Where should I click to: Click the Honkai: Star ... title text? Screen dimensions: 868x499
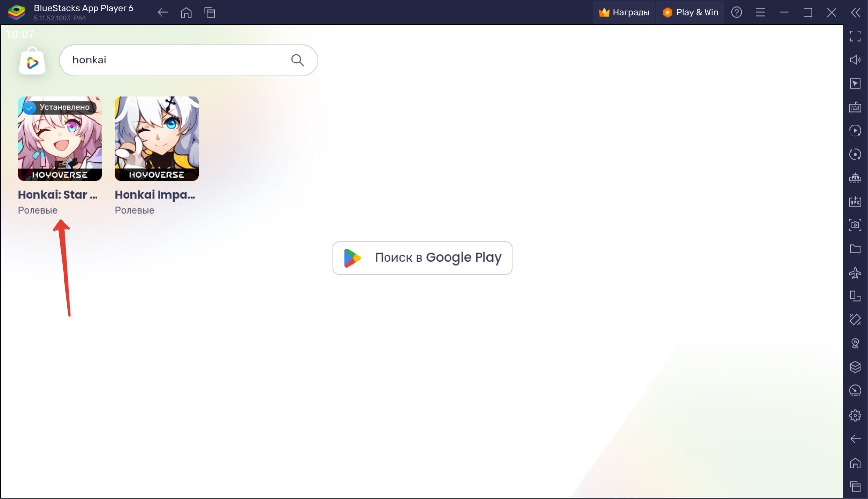tap(58, 195)
